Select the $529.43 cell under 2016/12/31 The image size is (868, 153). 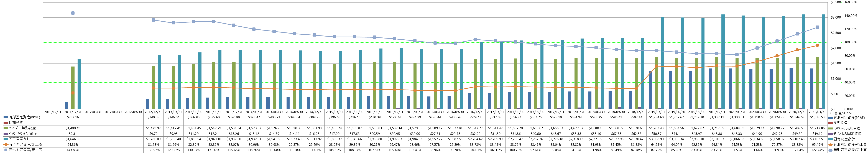pyautogui.click(x=475, y=117)
